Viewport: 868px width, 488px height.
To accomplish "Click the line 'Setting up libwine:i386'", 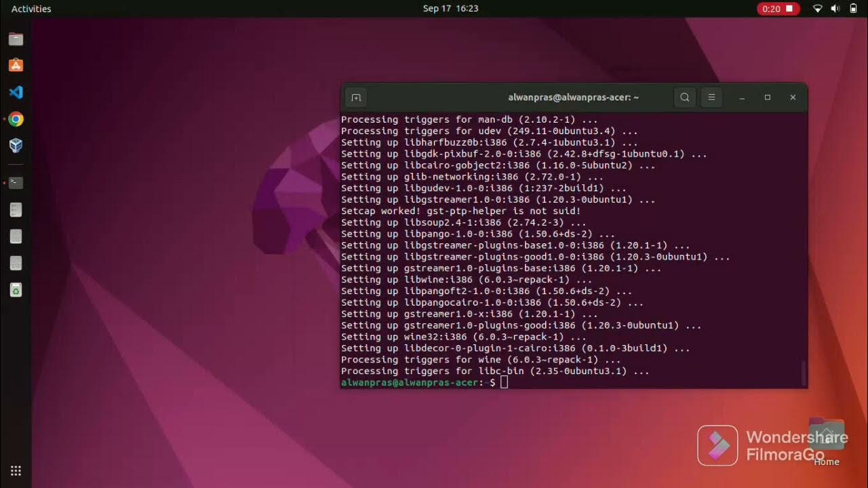I will 467,280.
